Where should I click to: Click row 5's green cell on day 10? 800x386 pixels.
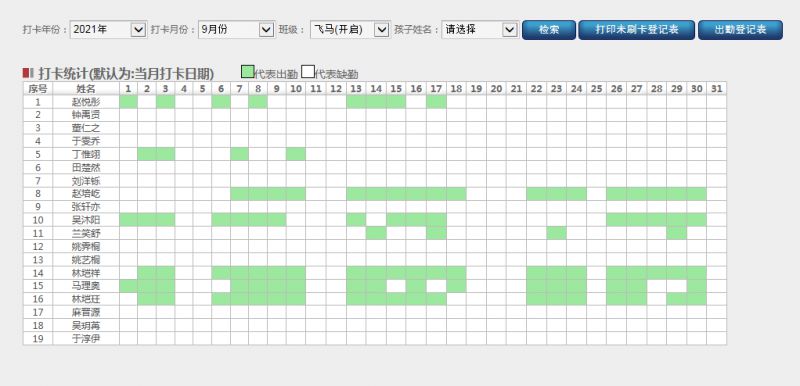coord(296,154)
